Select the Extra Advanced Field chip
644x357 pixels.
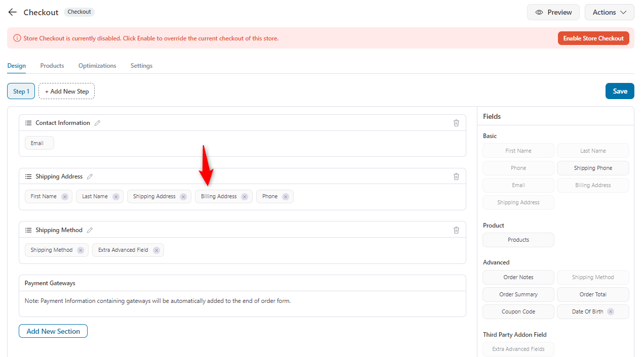[128, 250]
